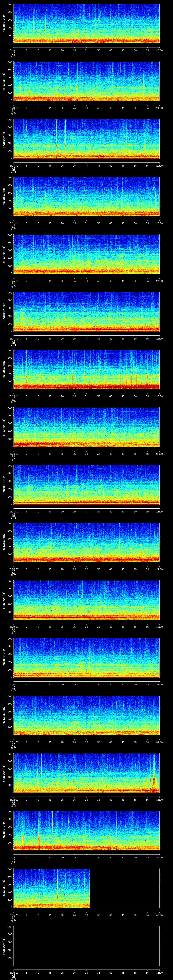Click Frequency (Hz) axis label of 3:19:00 panel
The image size is (173, 980).
tap(4, 24)
